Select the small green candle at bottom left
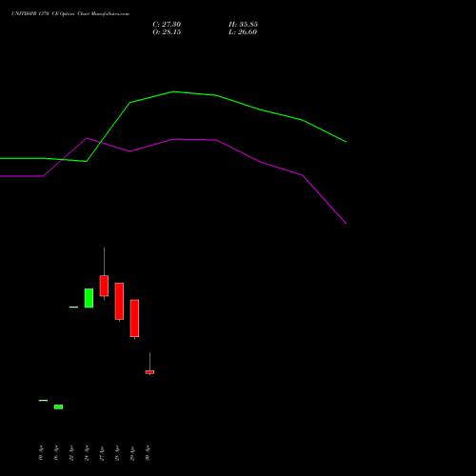The image size is (476, 476). pos(58,407)
